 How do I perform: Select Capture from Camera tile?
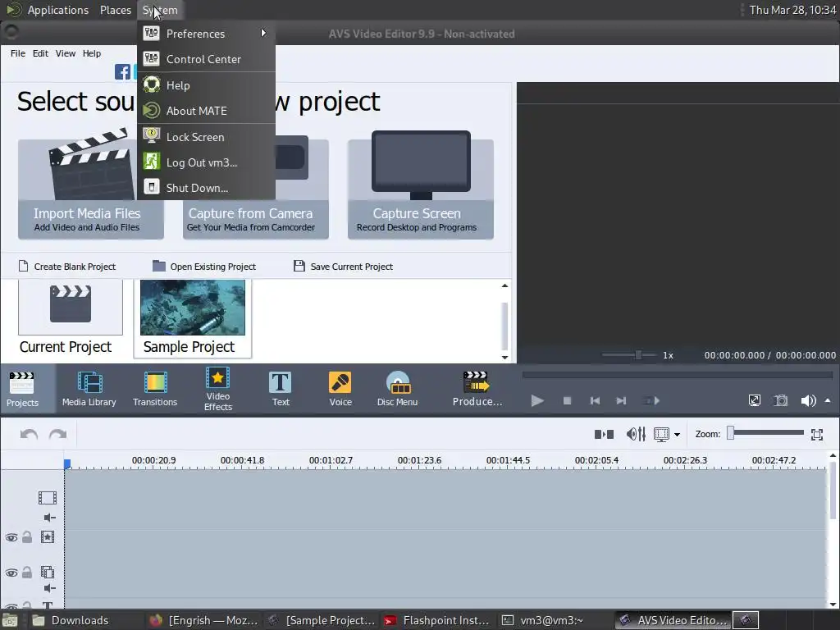(256, 220)
